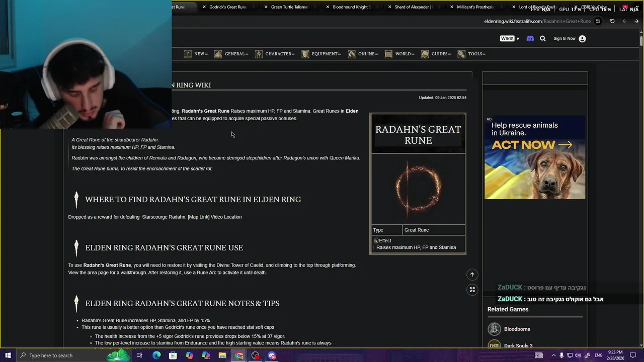
Task: Switch to Bloodhound Knight tab
Action: click(x=352, y=7)
